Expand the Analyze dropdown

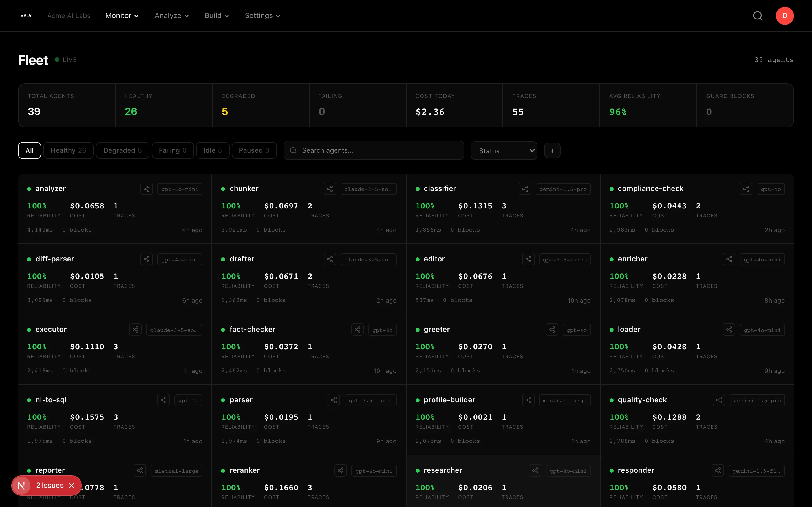pos(172,15)
